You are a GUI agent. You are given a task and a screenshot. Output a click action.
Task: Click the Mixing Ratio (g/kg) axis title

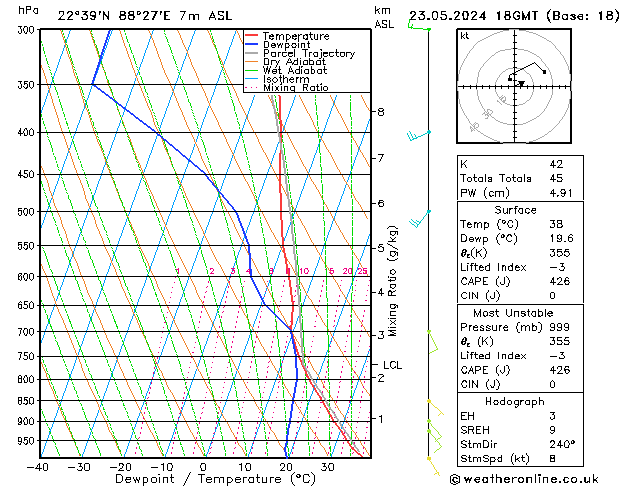pyautogui.click(x=392, y=281)
